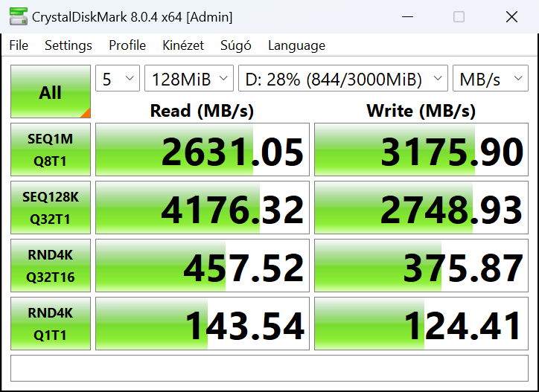Click the RND4K Q1T1 write result 124.41

(421, 324)
